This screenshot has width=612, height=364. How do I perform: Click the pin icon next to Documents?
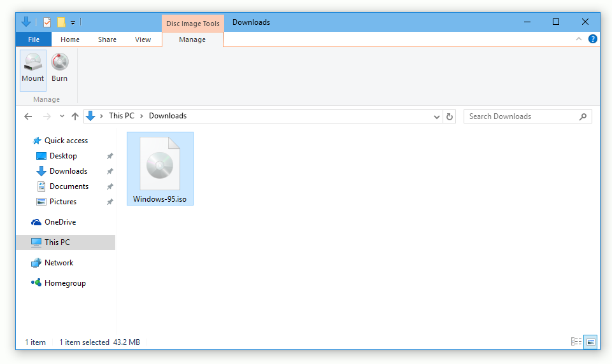(x=110, y=186)
